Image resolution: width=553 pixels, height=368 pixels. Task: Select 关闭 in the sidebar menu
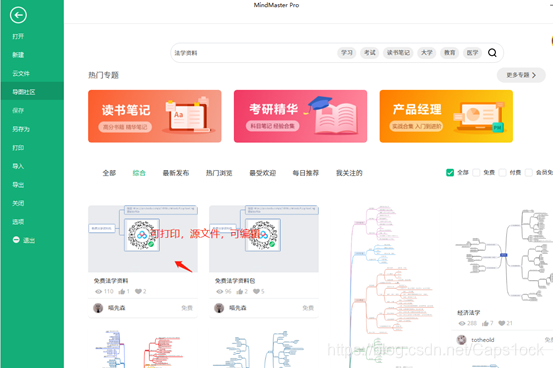[18, 203]
